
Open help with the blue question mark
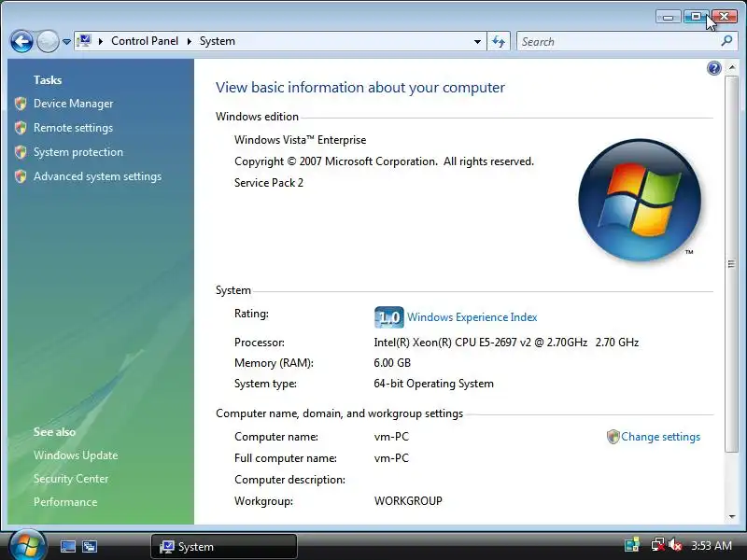tap(713, 68)
